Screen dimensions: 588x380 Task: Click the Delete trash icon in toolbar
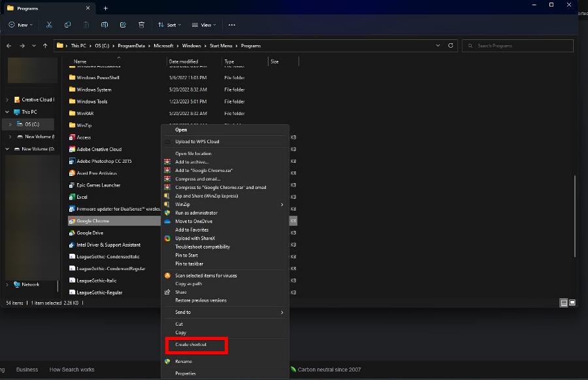(141, 25)
